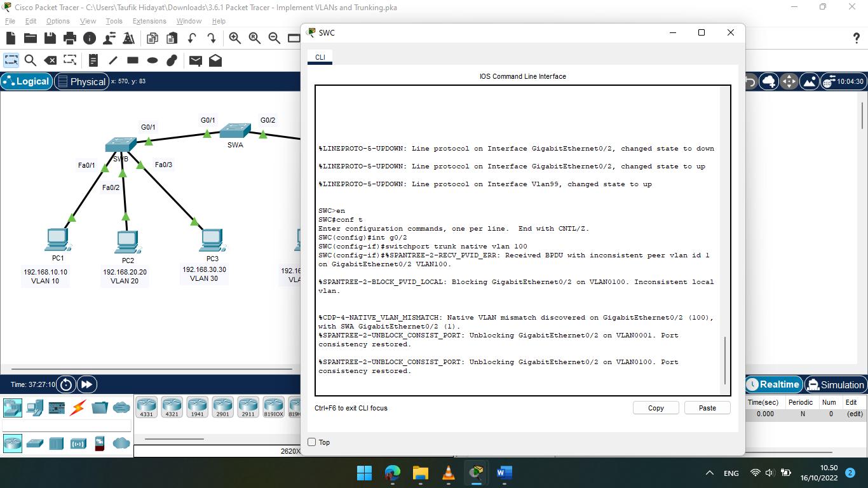Undo the last action
The image size is (868, 488).
[191, 38]
